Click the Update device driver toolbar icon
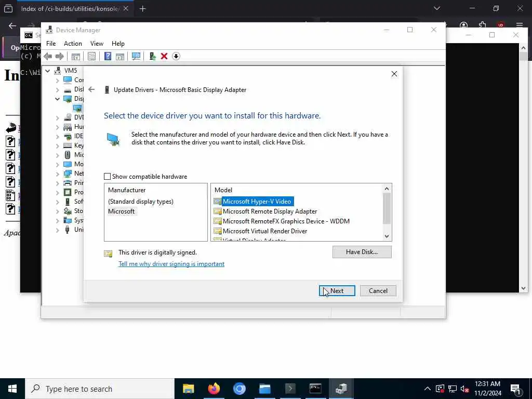Screen dimensions: 532x399 click(153, 56)
